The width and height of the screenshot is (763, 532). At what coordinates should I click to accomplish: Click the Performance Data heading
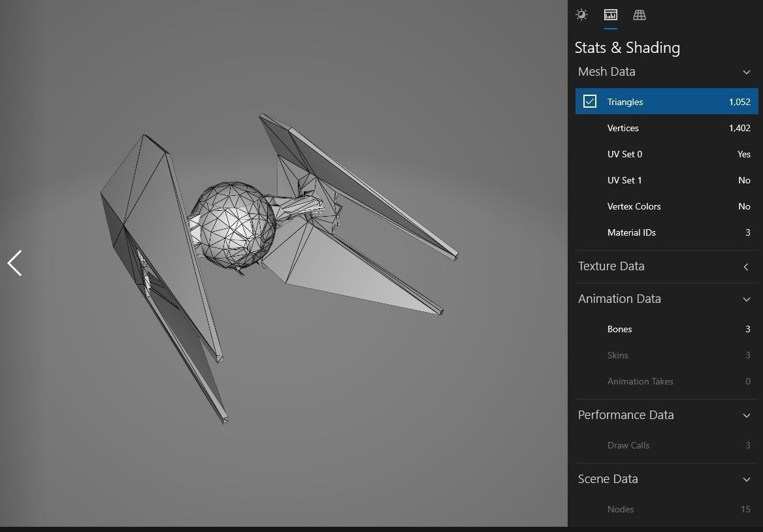tap(626, 415)
